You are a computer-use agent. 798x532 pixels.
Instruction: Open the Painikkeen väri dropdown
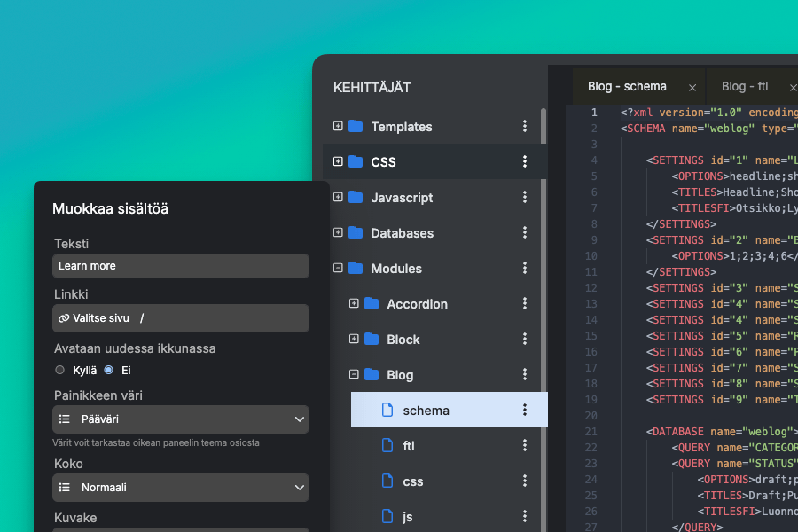pos(181,419)
